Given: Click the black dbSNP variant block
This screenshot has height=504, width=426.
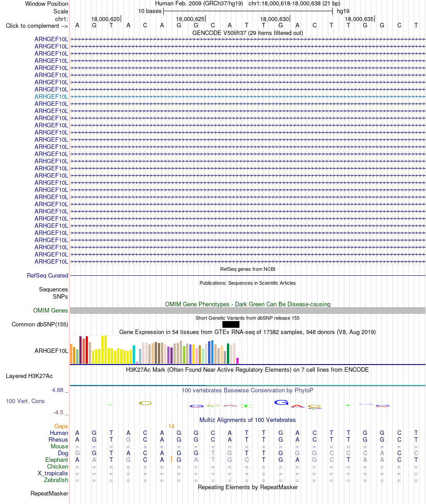Looking at the screenshot, I should pos(231,324).
